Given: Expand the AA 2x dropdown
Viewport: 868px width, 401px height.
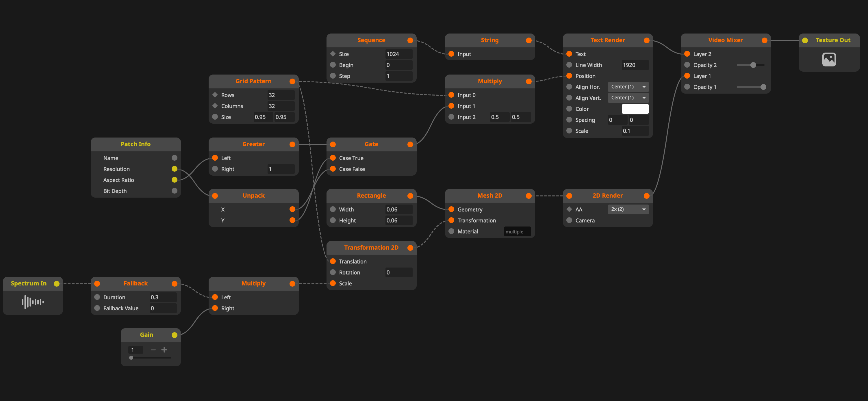Looking at the screenshot, I should click(628, 209).
